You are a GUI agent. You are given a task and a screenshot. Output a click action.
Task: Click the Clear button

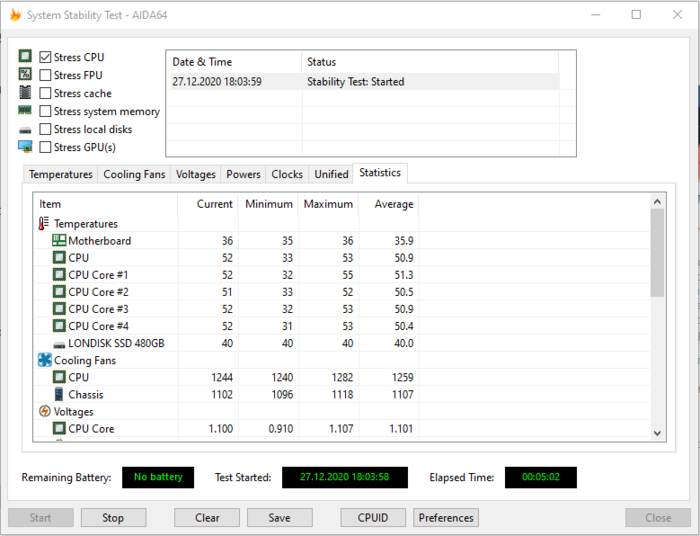click(207, 518)
